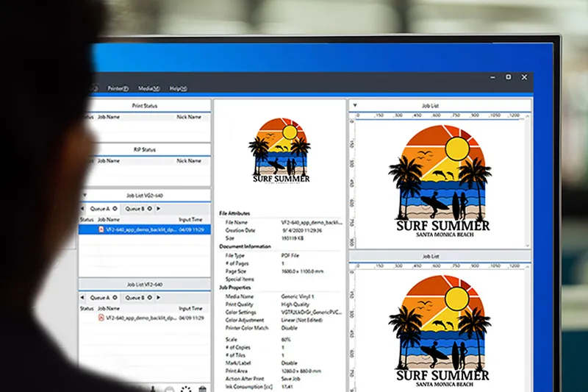Click the gear icon on upper Queue A tab
The image size is (588, 392).
115,209
